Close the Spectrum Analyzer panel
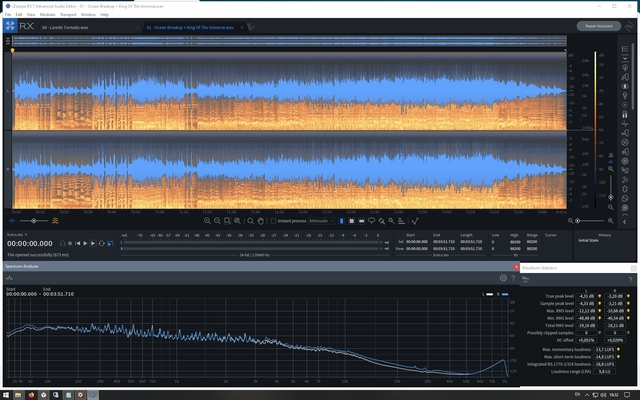The width and height of the screenshot is (640, 400). pyautogui.click(x=514, y=267)
